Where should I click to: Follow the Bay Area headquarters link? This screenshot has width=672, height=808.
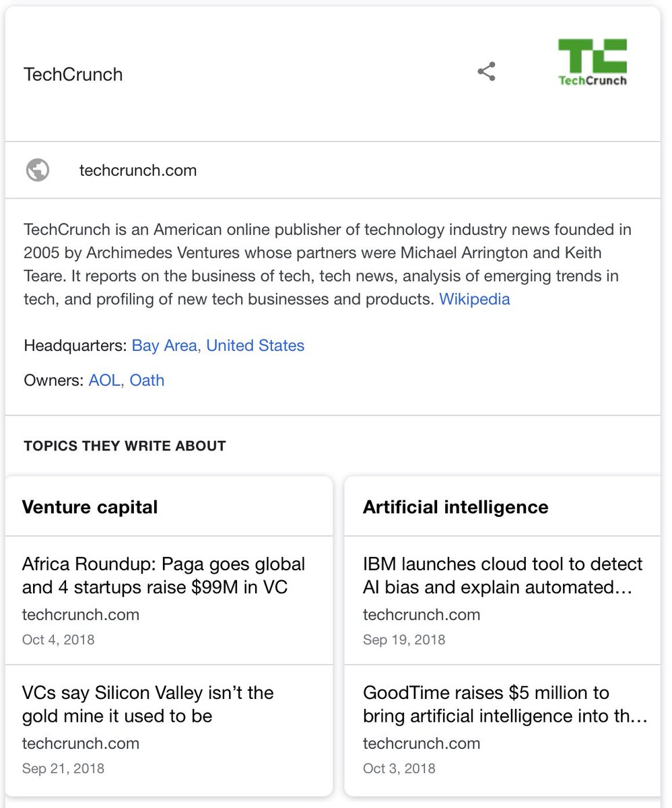(x=165, y=345)
